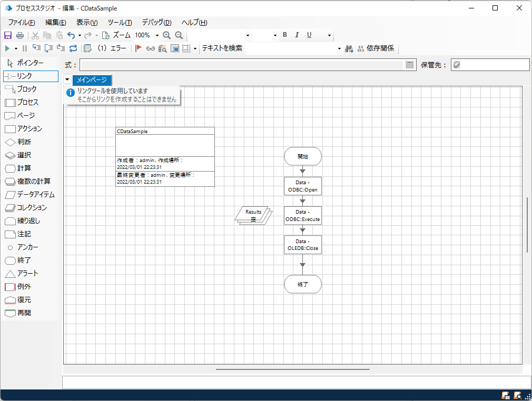
Task: Click the 依存関係 button
Action: click(376, 48)
